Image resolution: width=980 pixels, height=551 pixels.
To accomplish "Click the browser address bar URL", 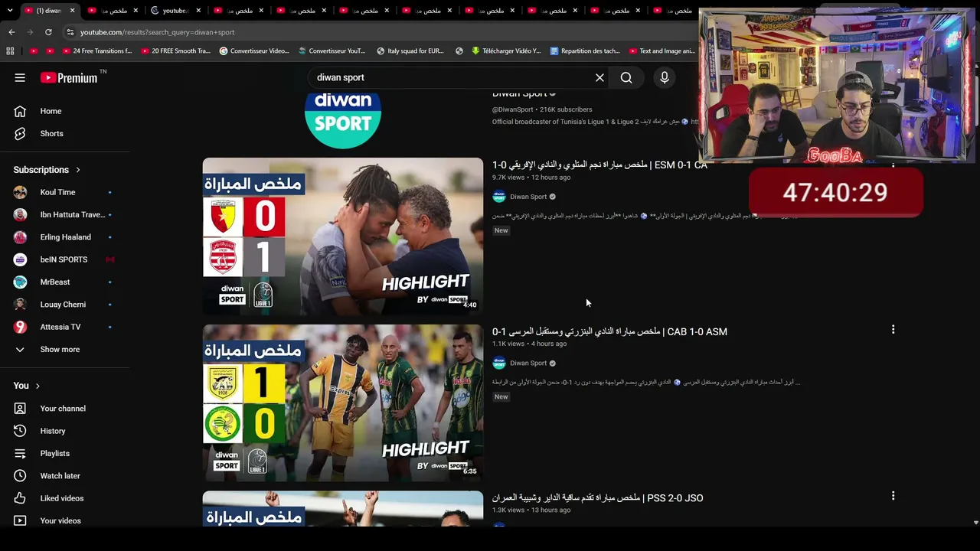I will pos(158,32).
